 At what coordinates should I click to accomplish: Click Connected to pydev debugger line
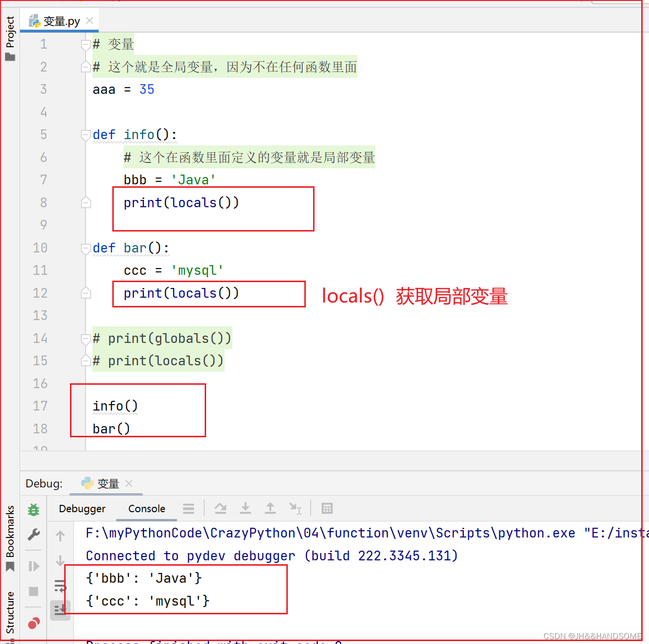(272, 556)
